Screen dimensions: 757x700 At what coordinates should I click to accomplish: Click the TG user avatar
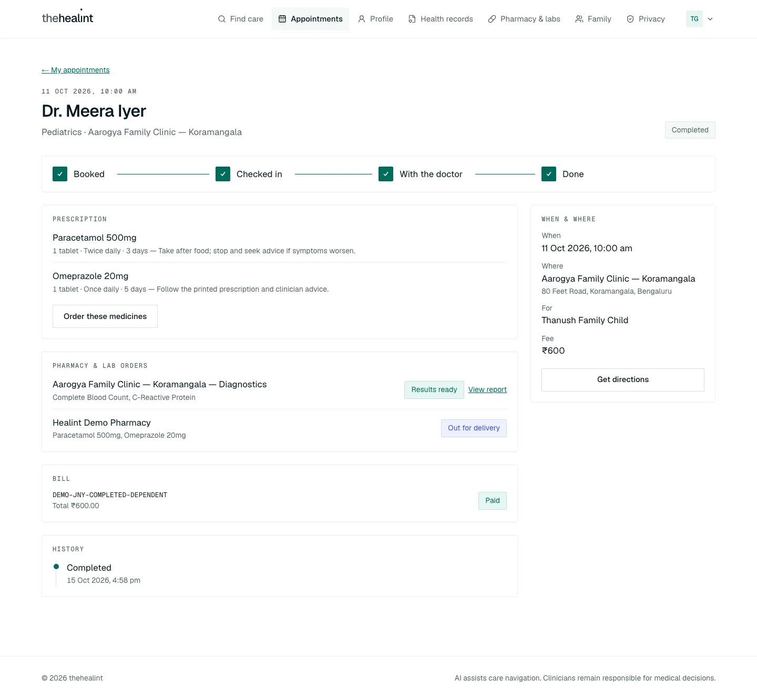tap(694, 19)
